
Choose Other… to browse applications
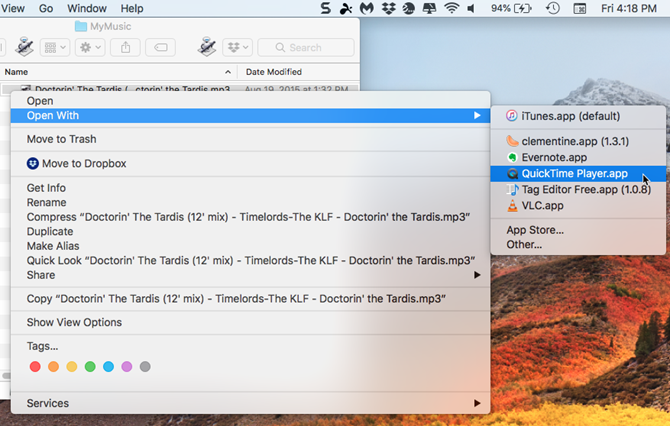[578, 244]
